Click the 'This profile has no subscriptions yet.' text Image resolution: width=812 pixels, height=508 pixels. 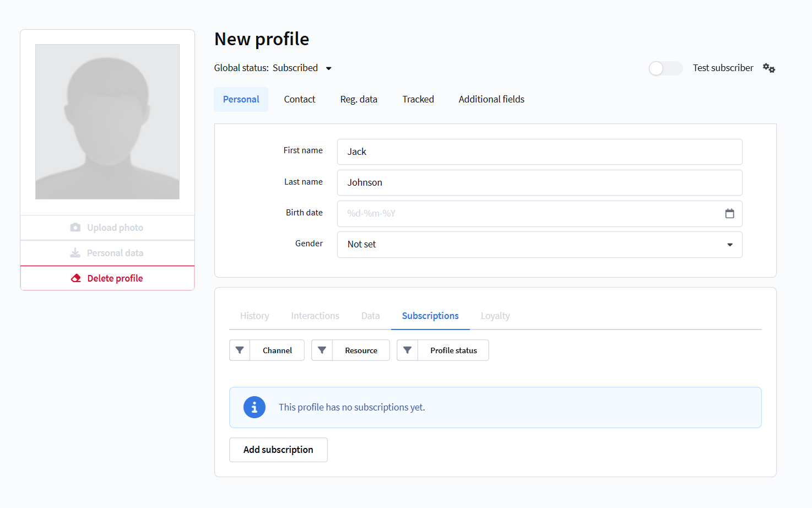(352, 407)
